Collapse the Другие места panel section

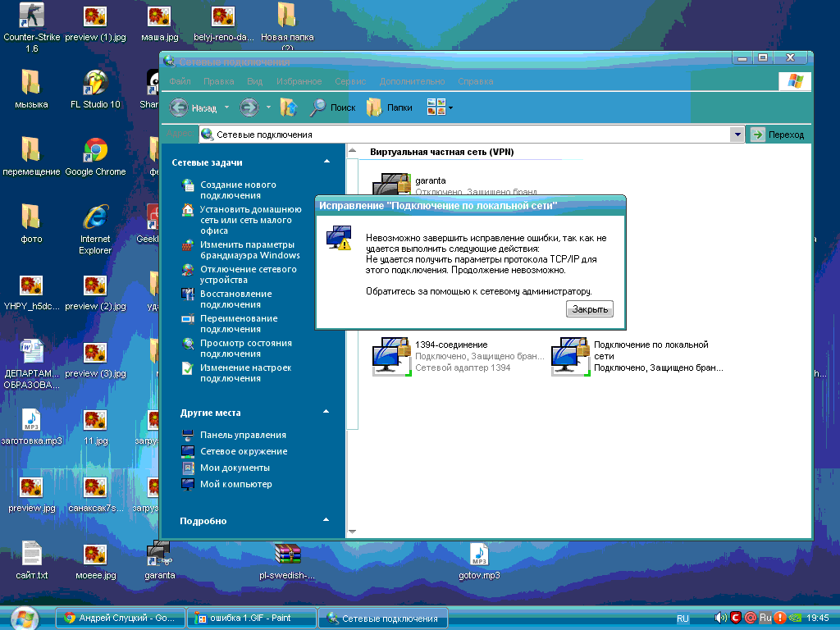point(326,413)
